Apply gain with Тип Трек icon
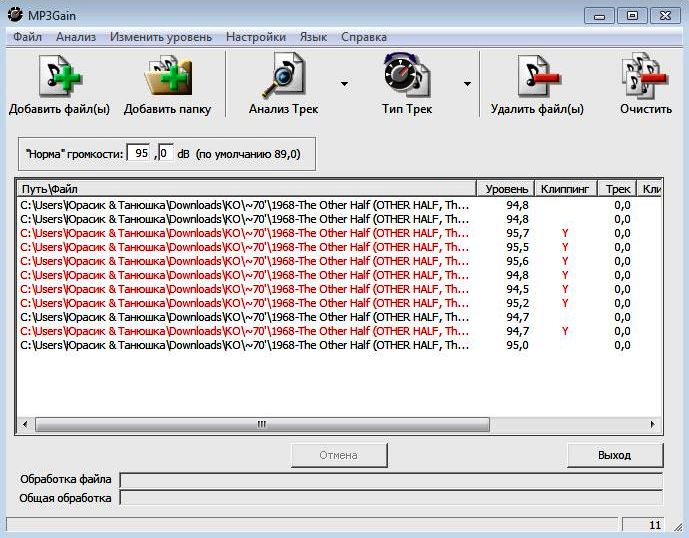The height and width of the screenshot is (538, 689). click(x=407, y=77)
